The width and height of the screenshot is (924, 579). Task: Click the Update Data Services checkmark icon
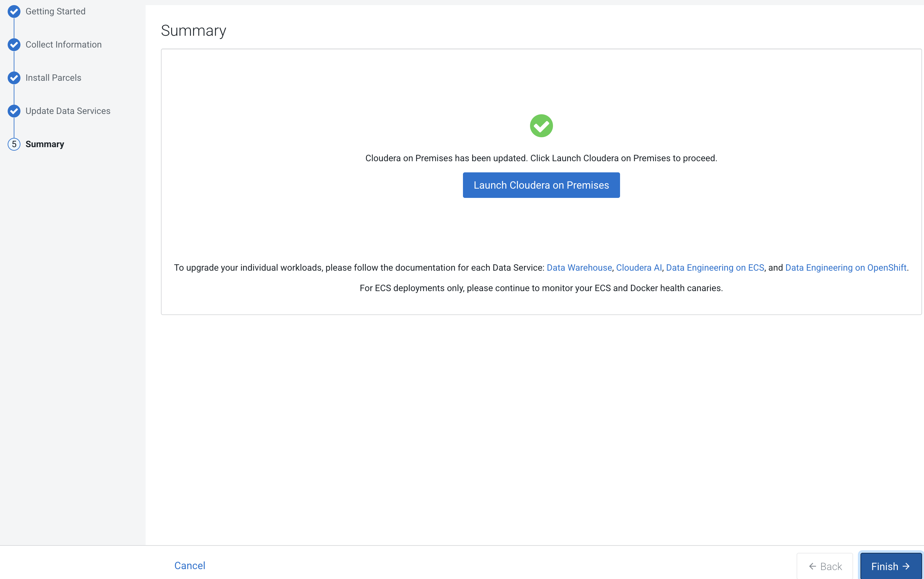click(14, 111)
